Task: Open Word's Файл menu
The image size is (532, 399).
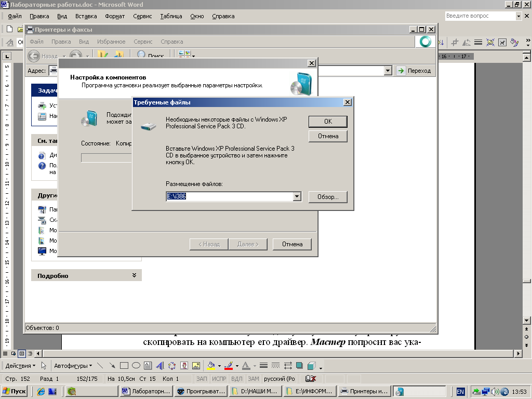Action: 15,16
